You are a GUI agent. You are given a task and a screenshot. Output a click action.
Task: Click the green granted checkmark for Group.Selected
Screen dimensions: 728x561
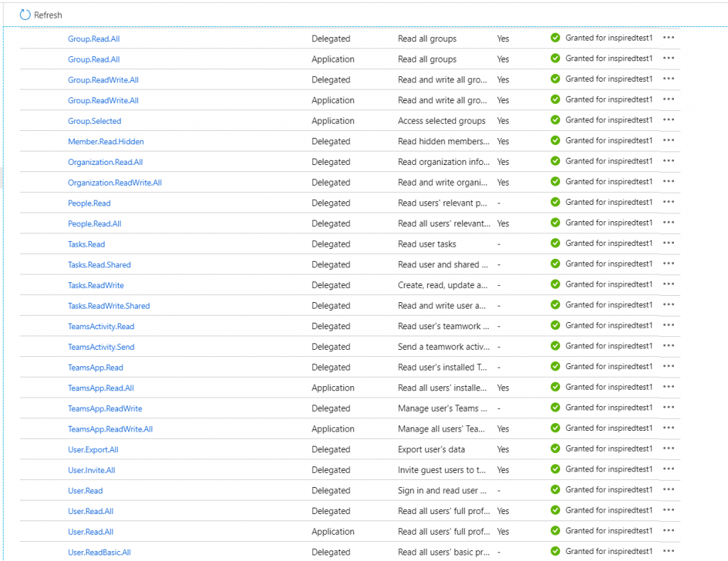555,120
